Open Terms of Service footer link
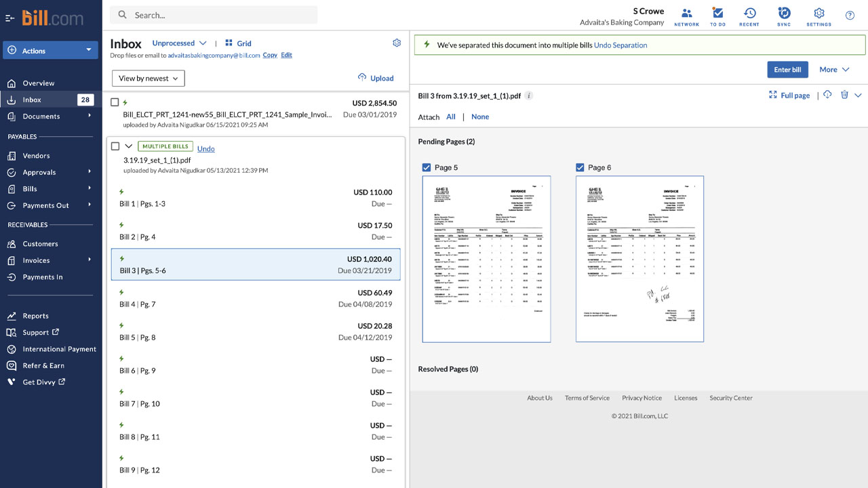This screenshot has height=488, width=868. [x=587, y=398]
